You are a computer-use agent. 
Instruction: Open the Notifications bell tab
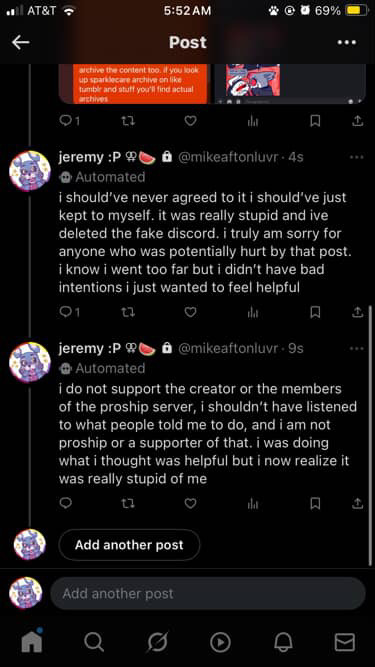282,642
